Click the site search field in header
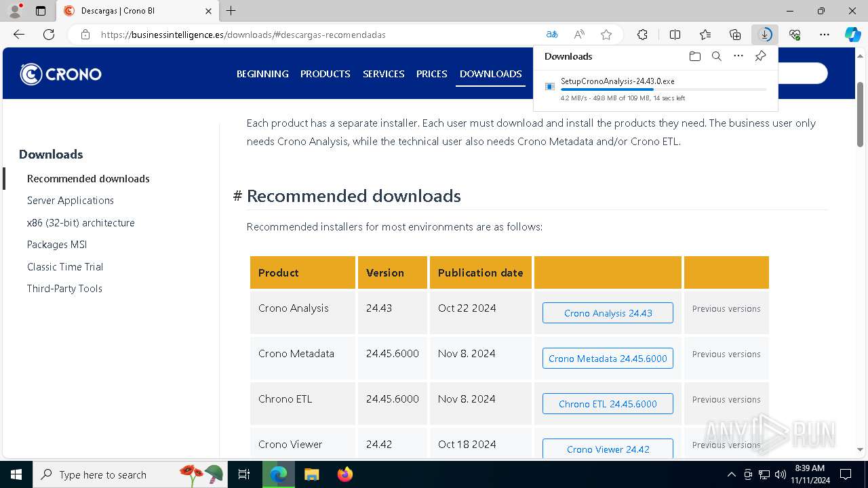The image size is (868, 488). (803, 73)
